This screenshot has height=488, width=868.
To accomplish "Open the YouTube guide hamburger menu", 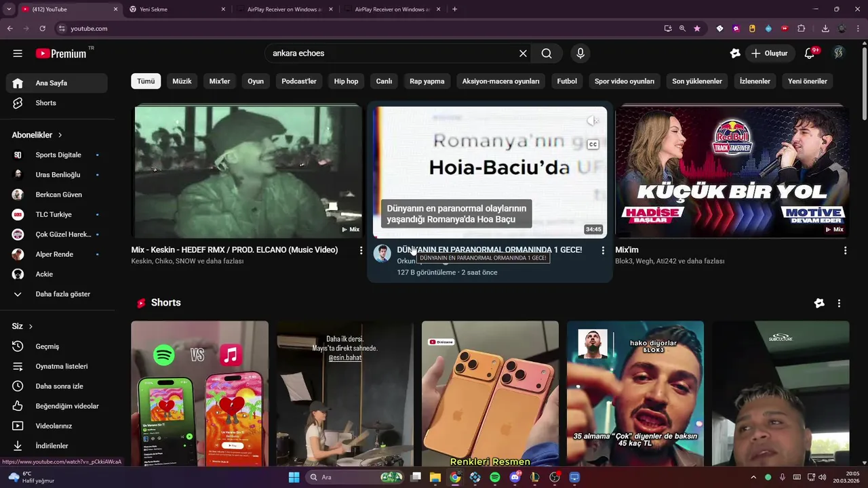I will point(18,54).
